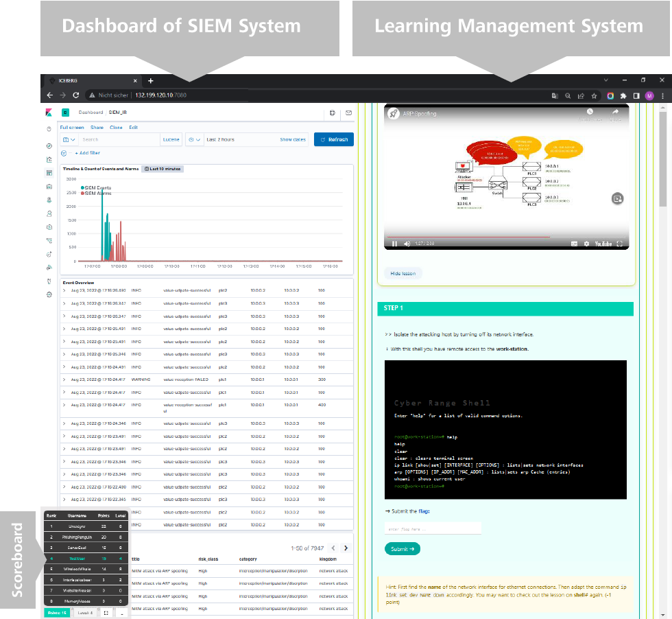The image size is (672, 619).
Task: Pause the ARP Spoofing video
Action: click(394, 244)
